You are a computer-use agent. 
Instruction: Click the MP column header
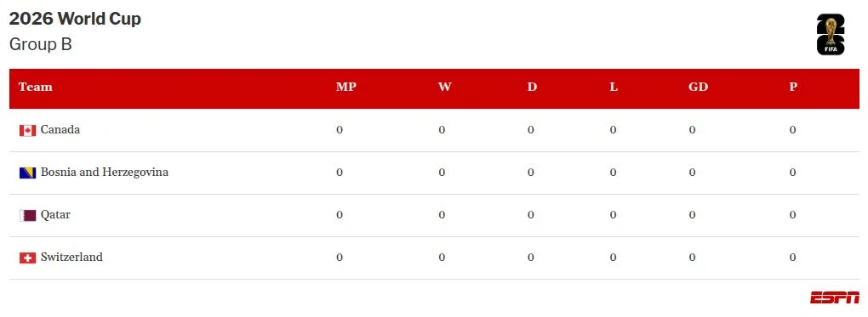(346, 87)
